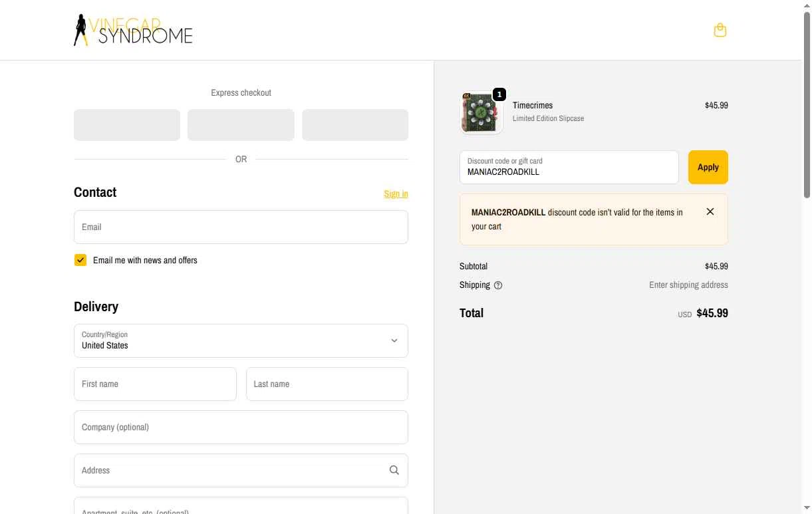Open the shopping bag cart icon
This screenshot has height=514, width=812.
pos(720,30)
